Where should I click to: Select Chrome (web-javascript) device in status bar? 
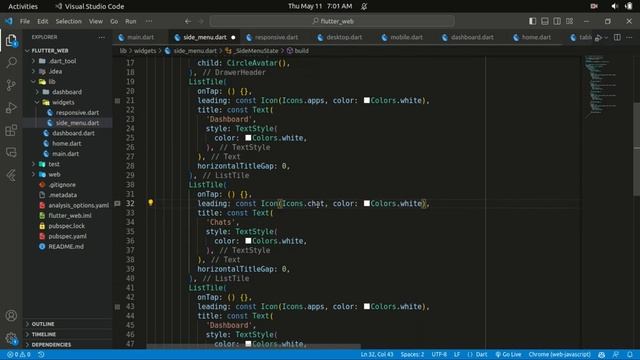[x=559, y=354]
